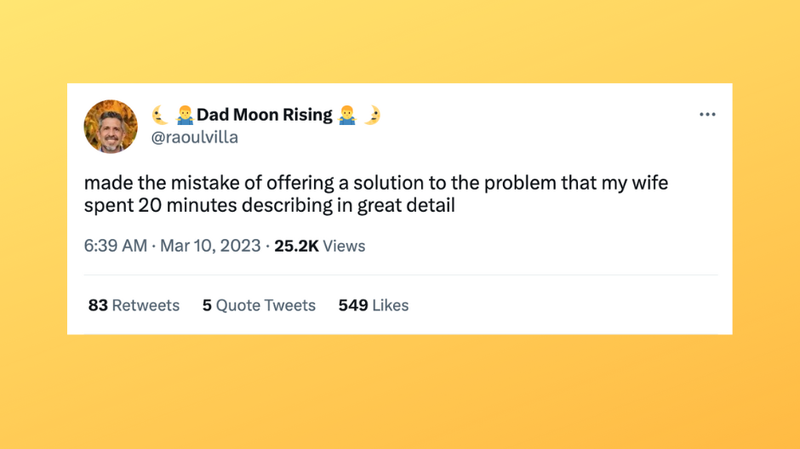
Task: Click the right crescent moon emoji
Action: click(372, 115)
